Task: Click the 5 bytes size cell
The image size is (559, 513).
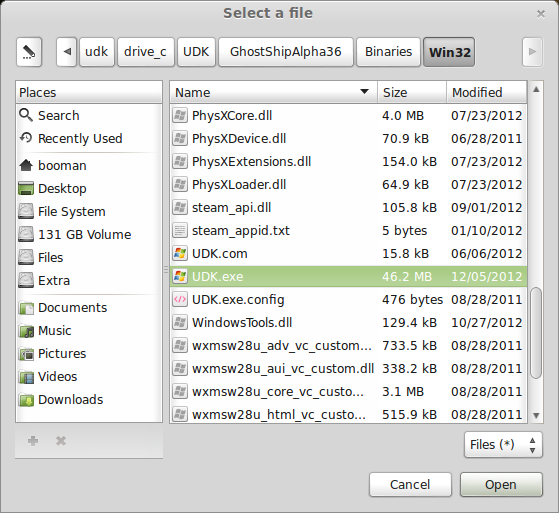Action: coord(404,231)
